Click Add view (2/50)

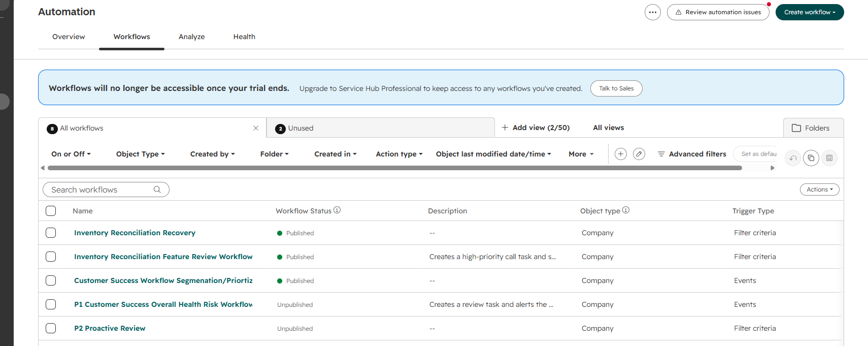click(536, 128)
